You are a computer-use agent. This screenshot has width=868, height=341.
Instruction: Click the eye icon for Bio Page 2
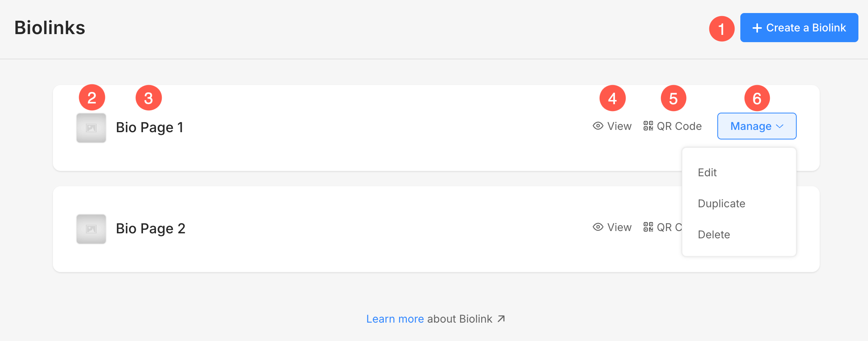point(598,227)
